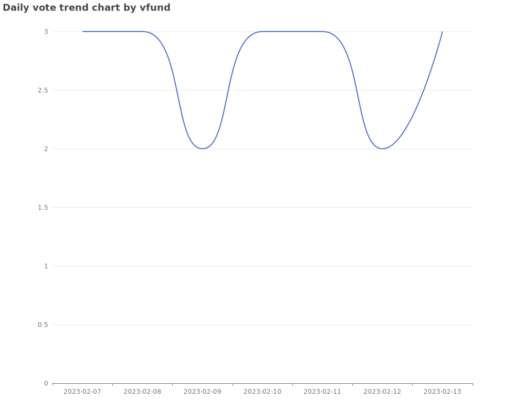Click the line's minimum point above 2023-02-12
Image resolution: width=525 pixels, height=420 pixels.
[x=382, y=149]
